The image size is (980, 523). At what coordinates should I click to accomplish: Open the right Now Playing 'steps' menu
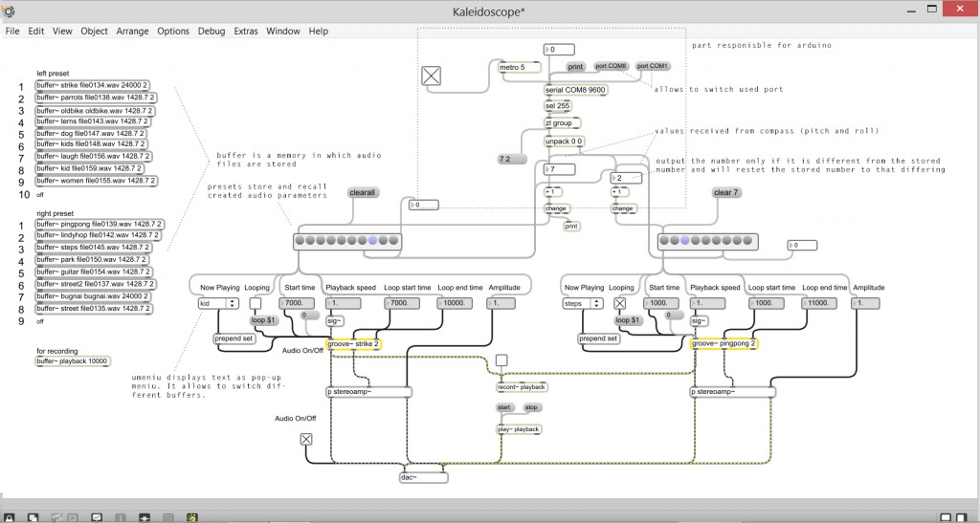583,303
